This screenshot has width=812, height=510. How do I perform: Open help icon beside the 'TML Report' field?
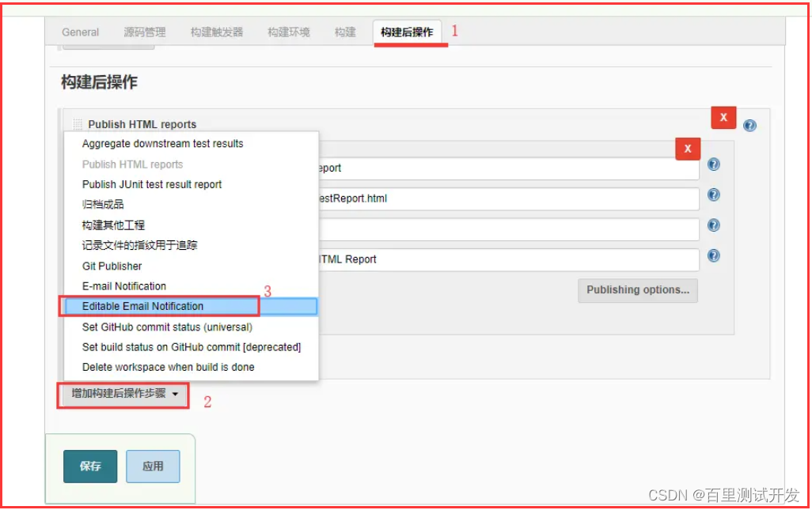714,256
